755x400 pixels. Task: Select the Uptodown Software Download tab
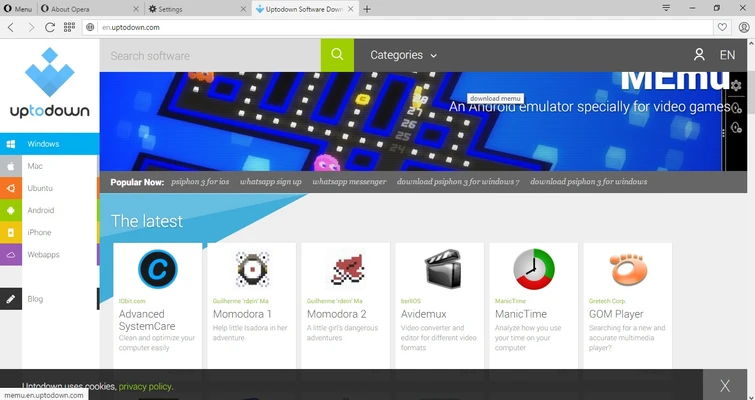305,9
